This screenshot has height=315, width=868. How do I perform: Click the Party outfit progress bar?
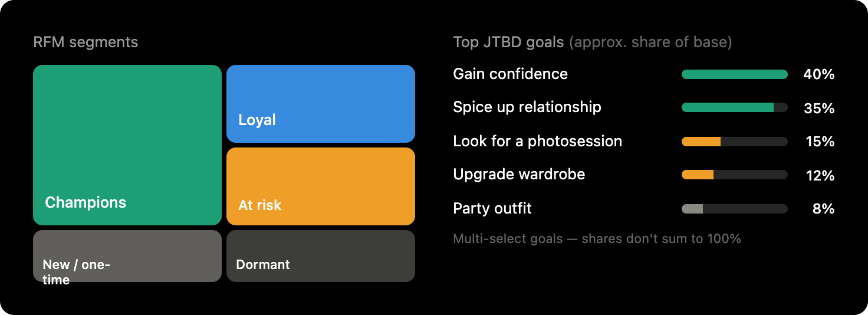pos(735,209)
